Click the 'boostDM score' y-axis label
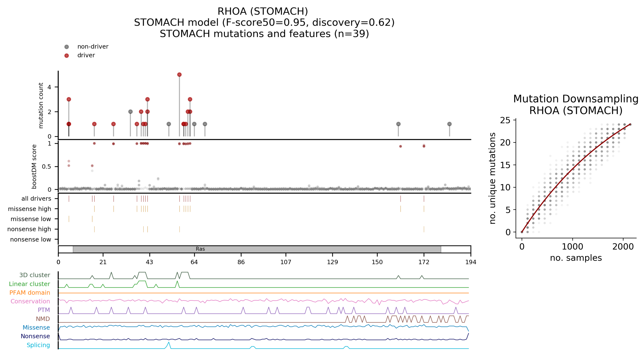This screenshot has height=357, width=644. pyautogui.click(x=34, y=166)
